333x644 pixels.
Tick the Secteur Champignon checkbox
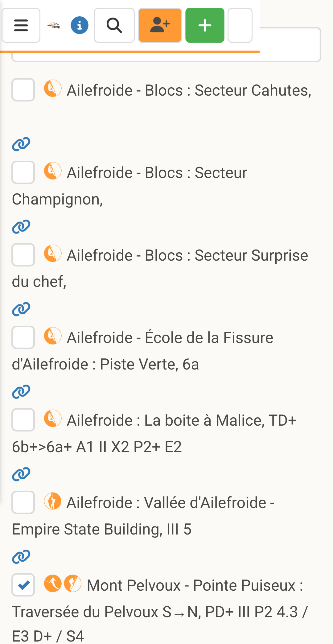coord(23,172)
